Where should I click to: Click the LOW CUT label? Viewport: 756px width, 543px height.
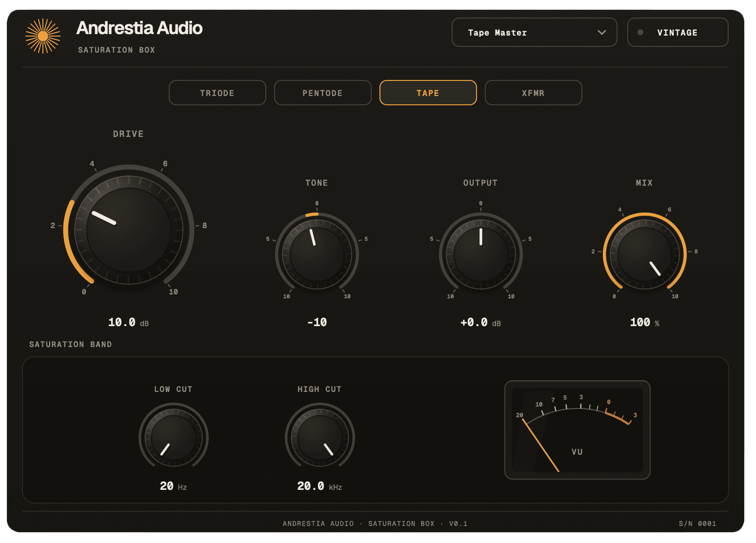(174, 389)
